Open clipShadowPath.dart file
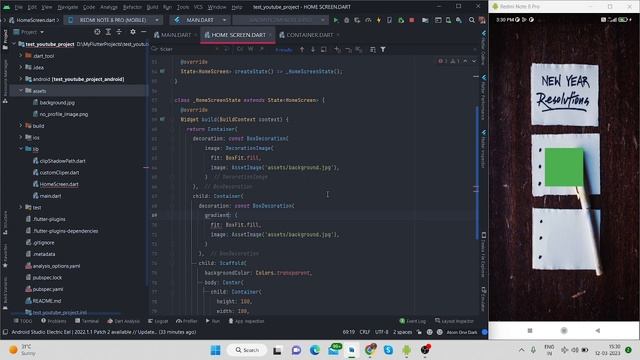Screen dimensions: 640x360 [62, 161]
